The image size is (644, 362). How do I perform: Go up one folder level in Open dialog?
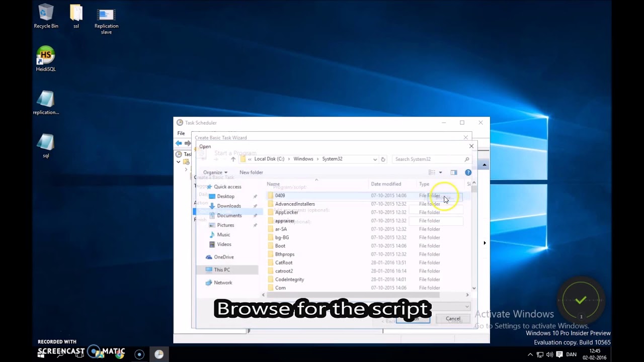point(233,159)
